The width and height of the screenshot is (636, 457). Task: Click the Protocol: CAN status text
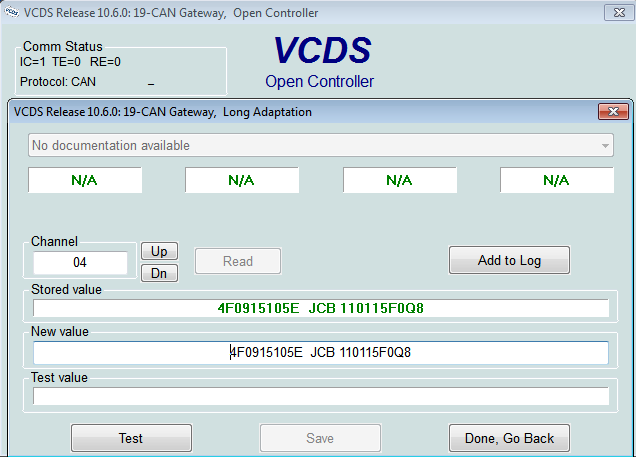tap(58, 82)
